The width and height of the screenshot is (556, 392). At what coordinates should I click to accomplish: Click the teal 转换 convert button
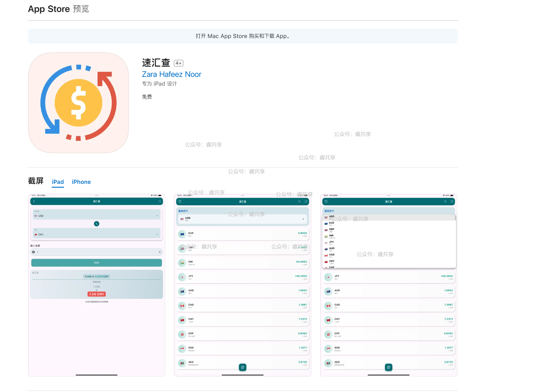pyautogui.click(x=96, y=263)
